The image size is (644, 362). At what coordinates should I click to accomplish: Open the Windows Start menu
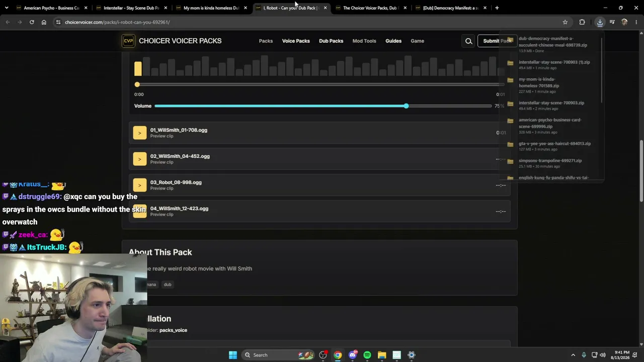coord(233,355)
